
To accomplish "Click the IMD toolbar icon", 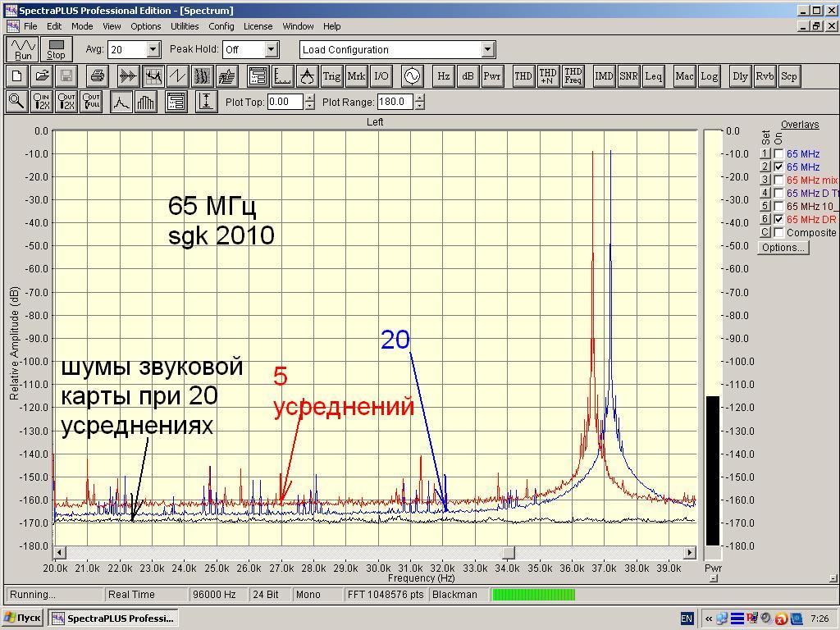I will pos(604,76).
